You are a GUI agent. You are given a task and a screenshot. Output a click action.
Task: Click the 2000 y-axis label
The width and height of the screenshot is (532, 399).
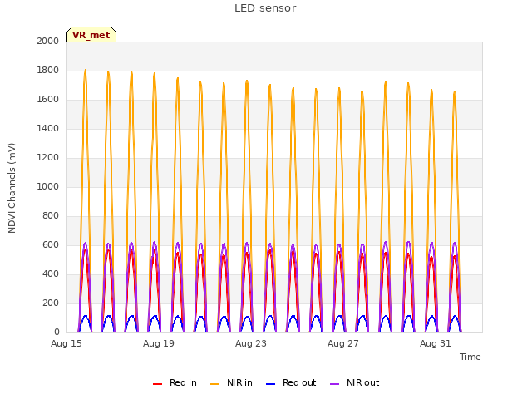point(48,41)
